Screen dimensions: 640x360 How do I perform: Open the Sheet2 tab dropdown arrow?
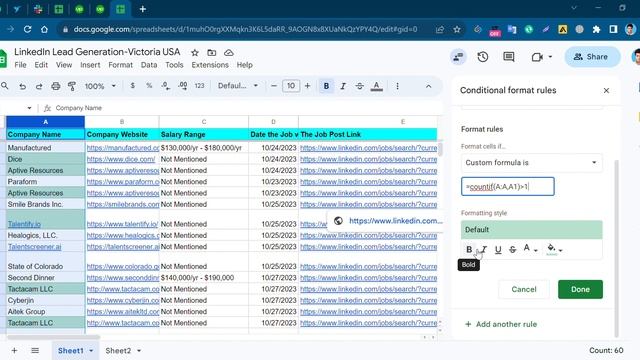(x=139, y=351)
